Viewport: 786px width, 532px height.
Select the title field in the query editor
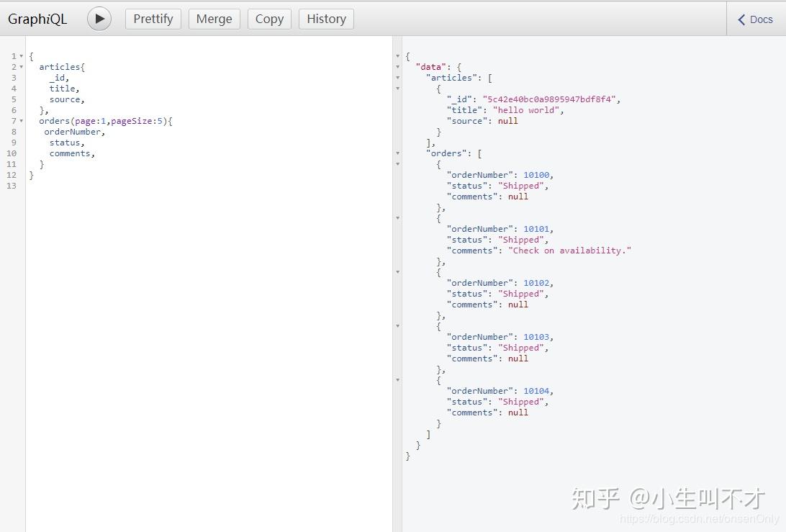tap(62, 88)
